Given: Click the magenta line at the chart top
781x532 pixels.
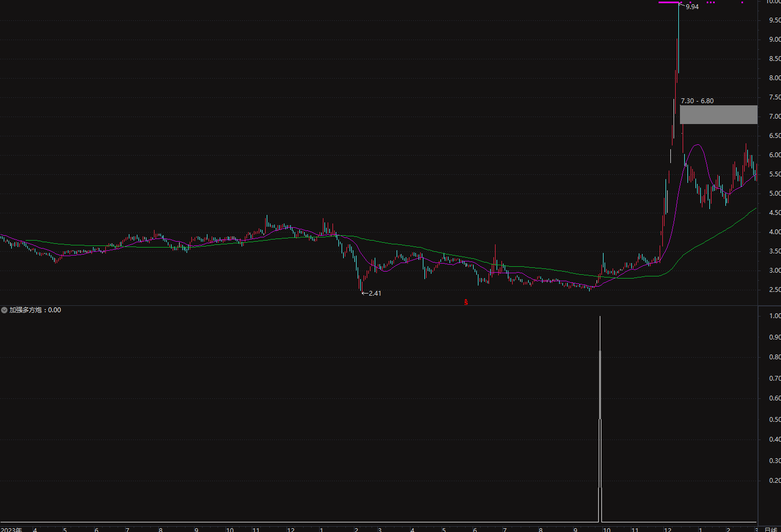Looking at the screenshot, I should tap(669, 3).
